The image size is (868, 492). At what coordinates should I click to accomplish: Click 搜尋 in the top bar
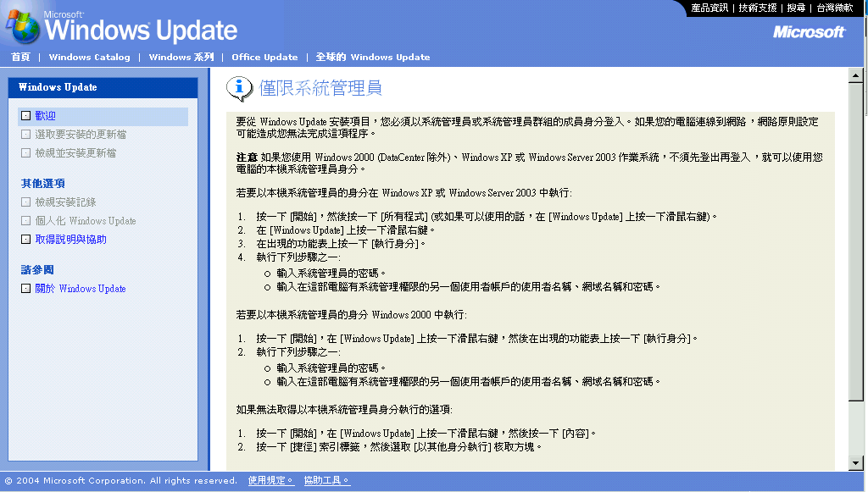click(796, 8)
